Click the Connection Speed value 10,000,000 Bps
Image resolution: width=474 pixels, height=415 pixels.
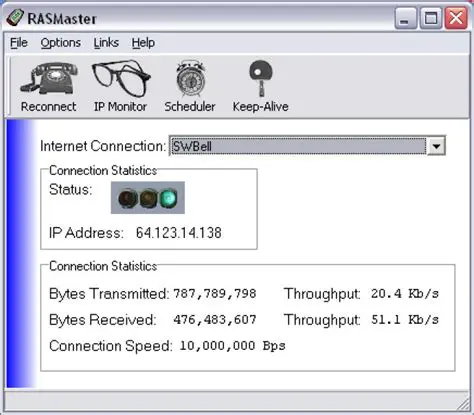pyautogui.click(x=232, y=346)
